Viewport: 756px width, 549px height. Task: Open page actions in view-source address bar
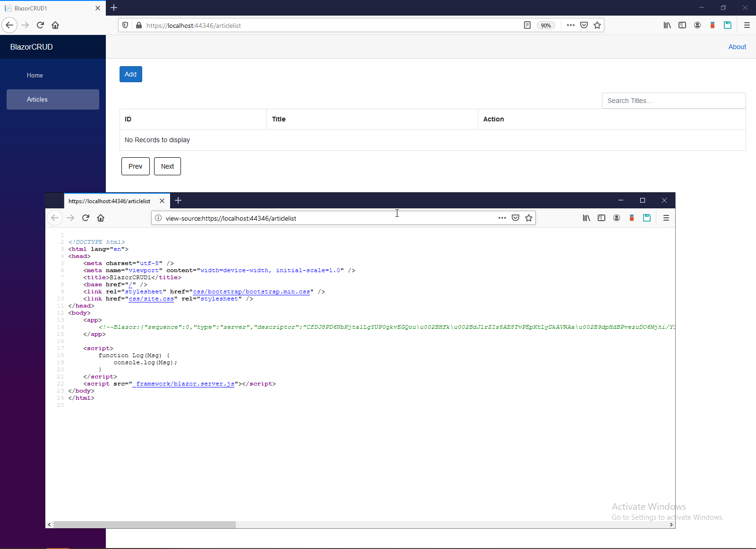[502, 218]
